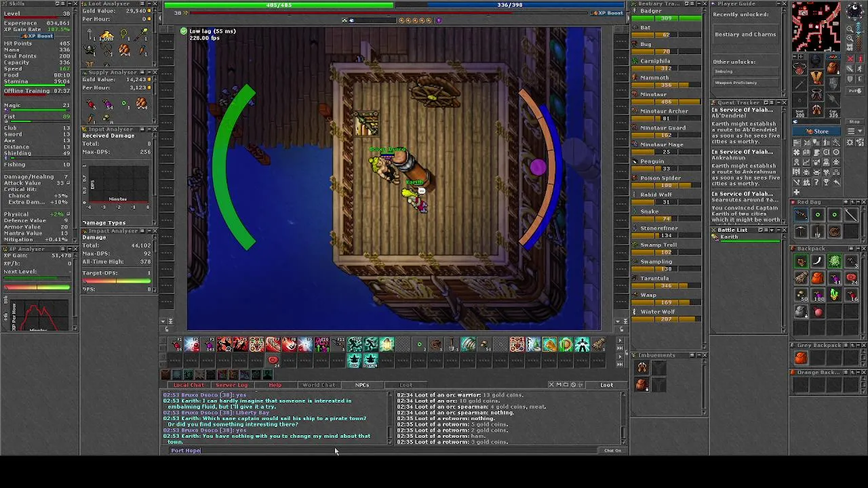Open the Help chat tab
Image resolution: width=868 pixels, height=488 pixels.
[275, 385]
